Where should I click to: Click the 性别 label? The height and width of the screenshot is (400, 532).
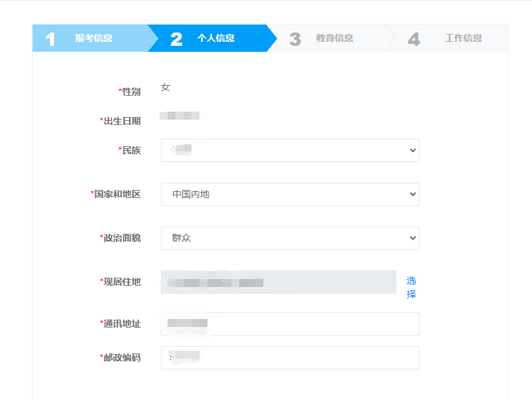coord(129,92)
